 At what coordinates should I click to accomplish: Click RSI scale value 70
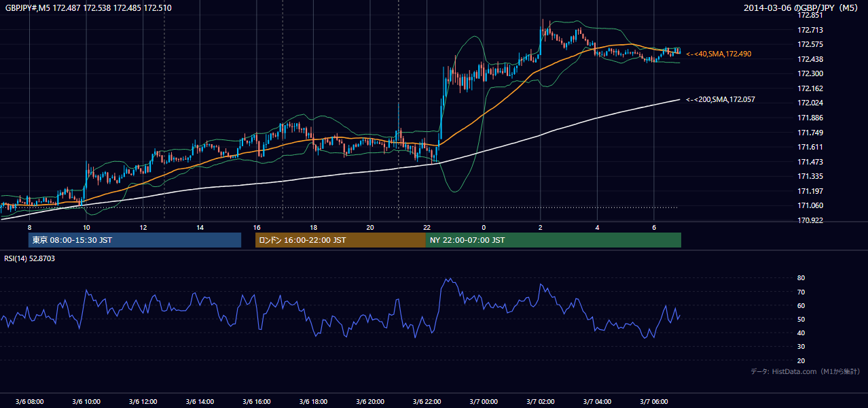coord(801,292)
